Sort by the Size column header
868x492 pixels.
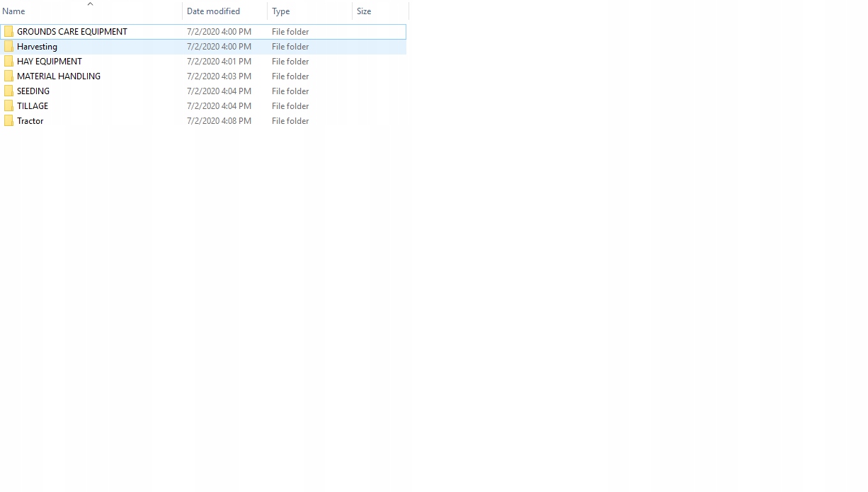[x=381, y=11]
